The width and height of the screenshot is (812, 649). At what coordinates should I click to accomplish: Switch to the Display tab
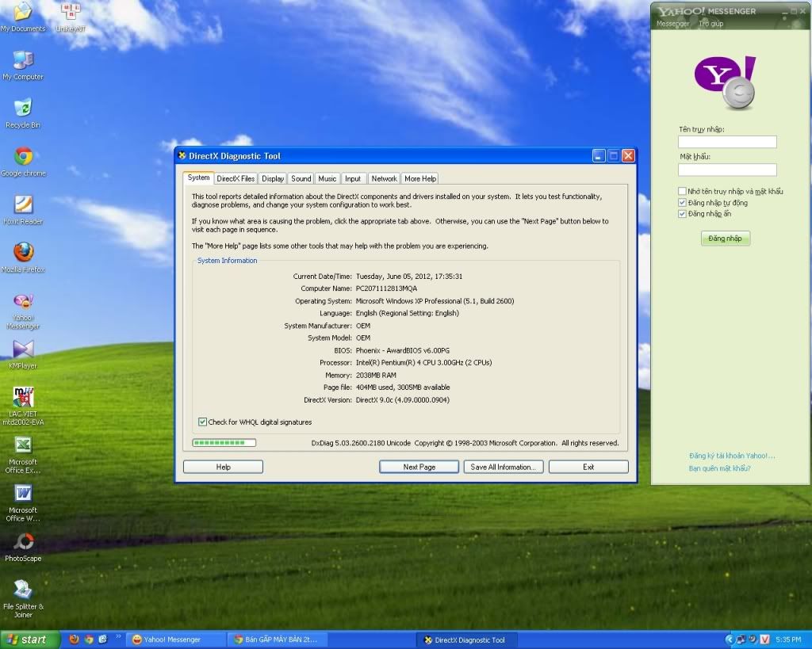pos(273,178)
